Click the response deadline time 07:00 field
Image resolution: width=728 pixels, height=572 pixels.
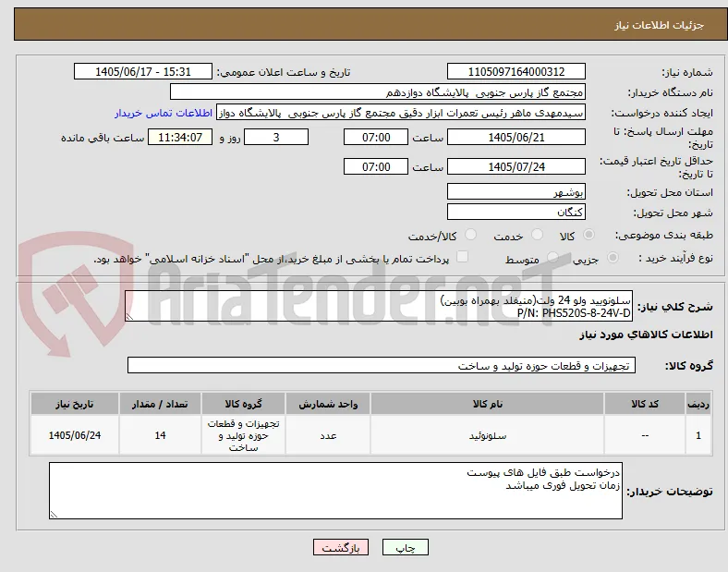click(376, 138)
